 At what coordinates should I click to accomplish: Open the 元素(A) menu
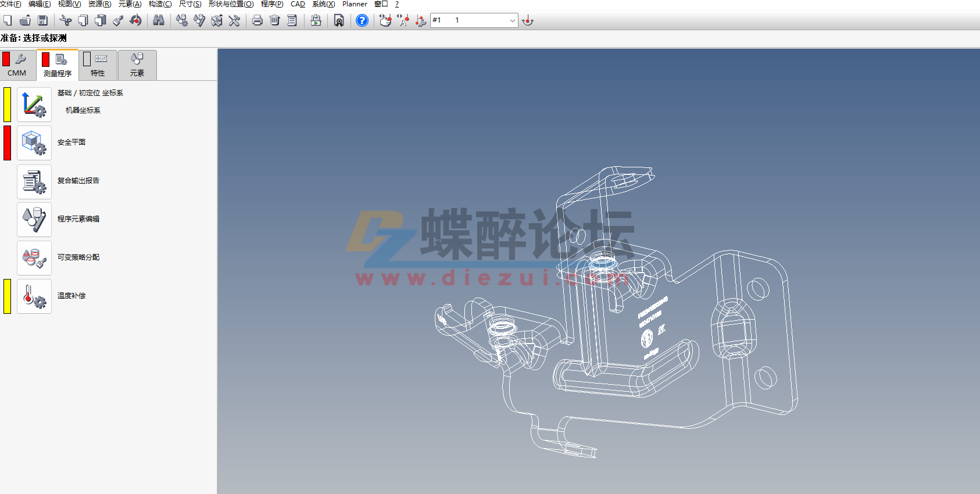[x=130, y=4]
